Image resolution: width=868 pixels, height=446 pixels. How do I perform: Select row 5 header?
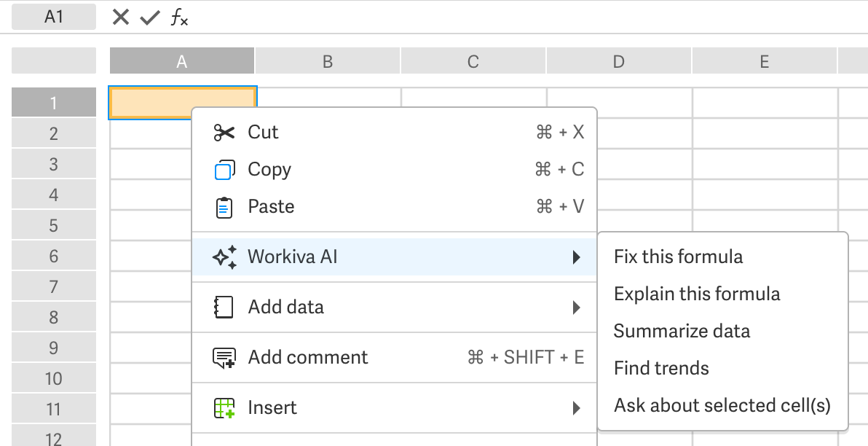(x=54, y=225)
